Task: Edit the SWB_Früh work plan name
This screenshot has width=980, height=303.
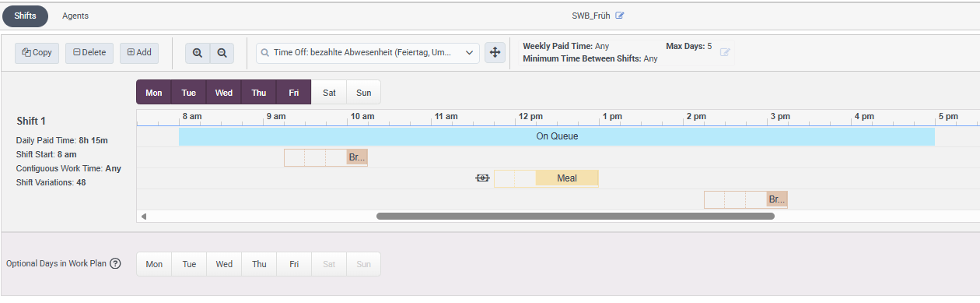Action: [x=620, y=16]
